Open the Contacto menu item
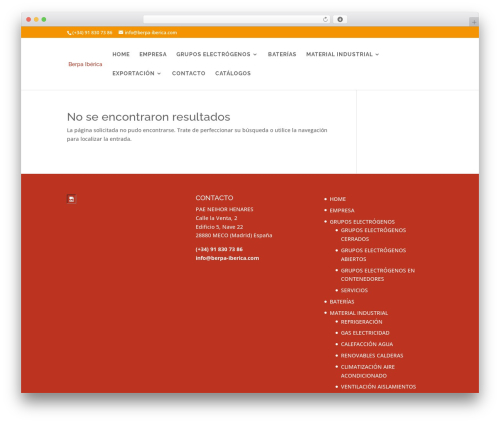 point(189,73)
